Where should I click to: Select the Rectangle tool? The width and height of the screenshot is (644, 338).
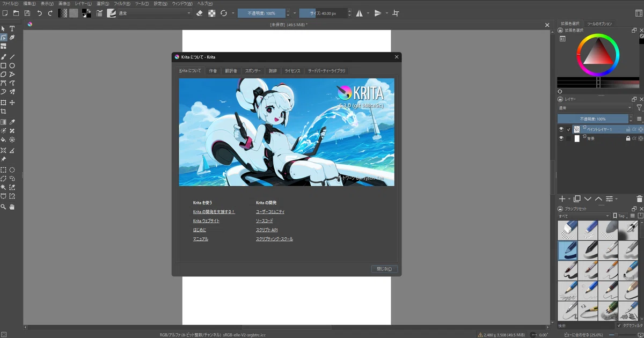[3, 65]
